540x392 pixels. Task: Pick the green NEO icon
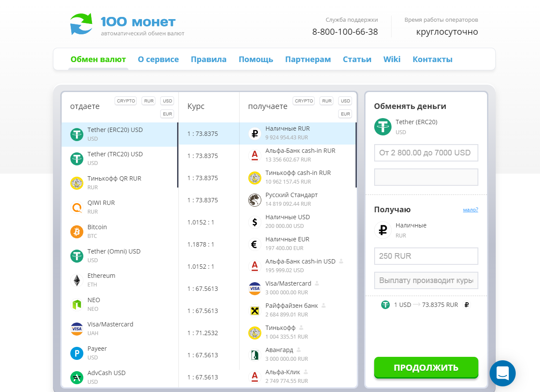click(x=77, y=305)
